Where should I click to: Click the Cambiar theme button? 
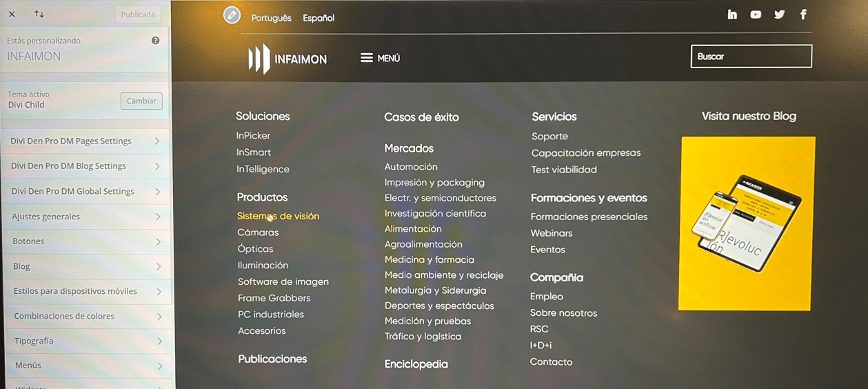click(x=141, y=101)
